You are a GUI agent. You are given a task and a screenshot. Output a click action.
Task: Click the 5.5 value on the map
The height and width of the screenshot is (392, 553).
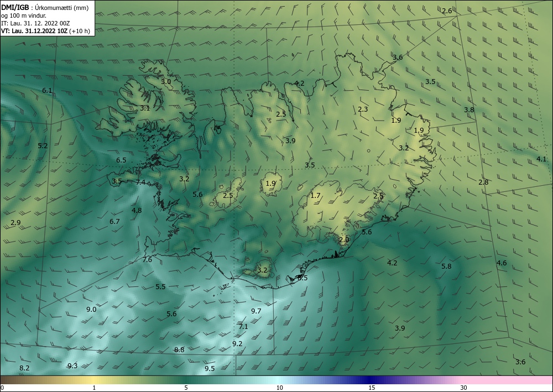[160, 286]
